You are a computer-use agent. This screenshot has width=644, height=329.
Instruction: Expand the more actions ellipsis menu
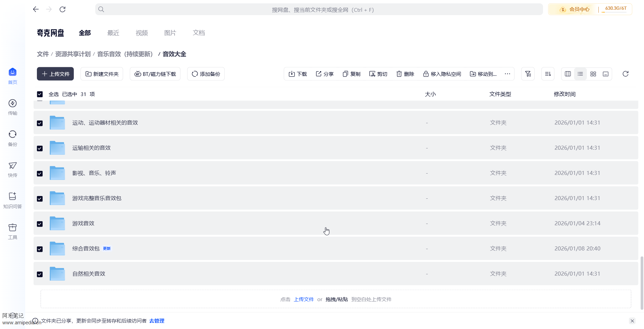(x=507, y=74)
